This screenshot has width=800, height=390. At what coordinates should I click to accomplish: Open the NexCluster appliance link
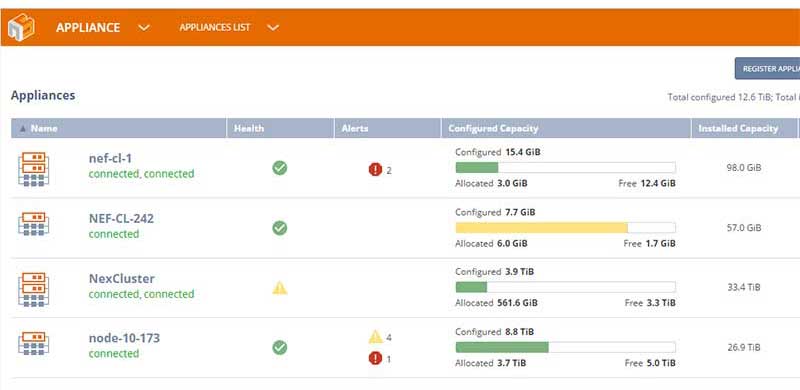[x=122, y=279]
